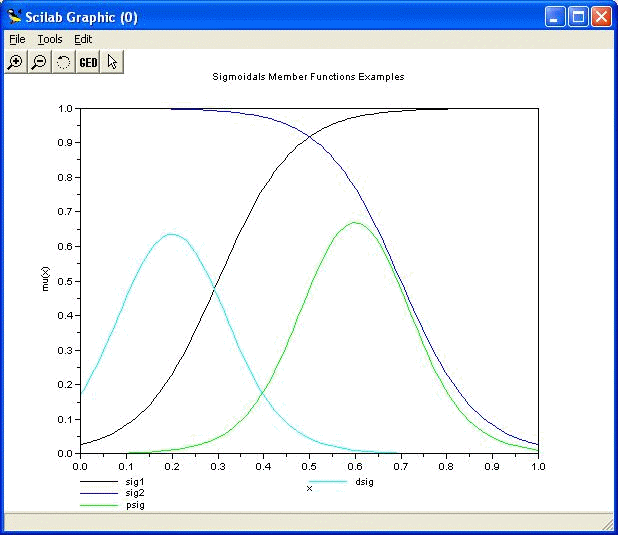Viewport: 618px width, 535px height.
Task: Click the window title 'Scilab Graphic (0)'
Action: 82,17
